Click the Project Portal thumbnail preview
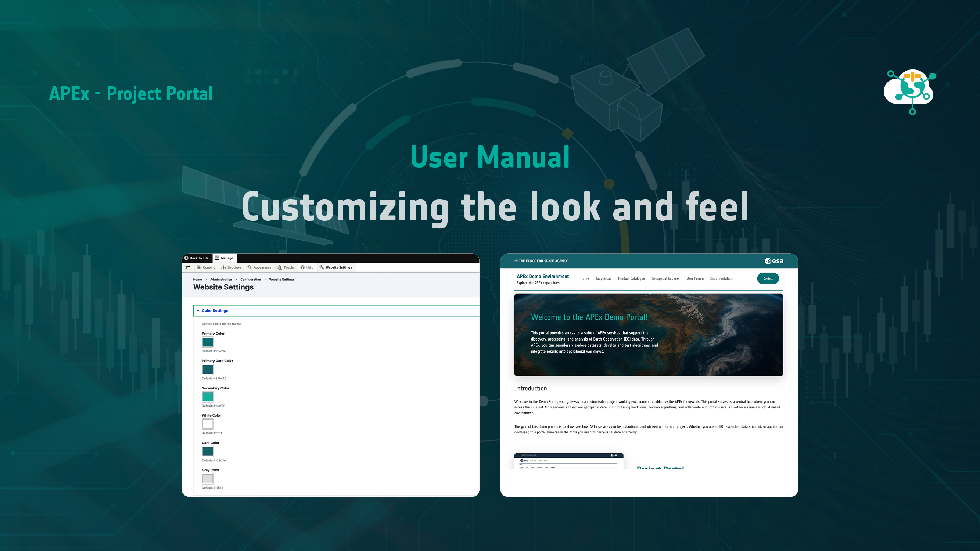 pos(569,461)
